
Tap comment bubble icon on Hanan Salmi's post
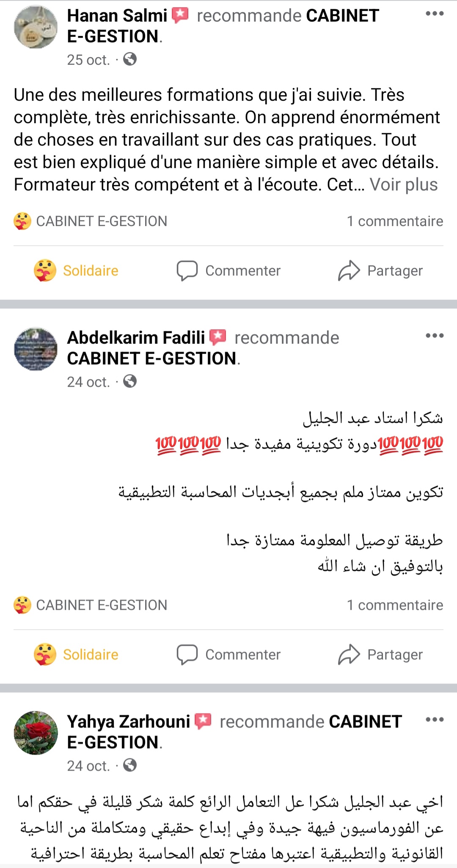[187, 270]
